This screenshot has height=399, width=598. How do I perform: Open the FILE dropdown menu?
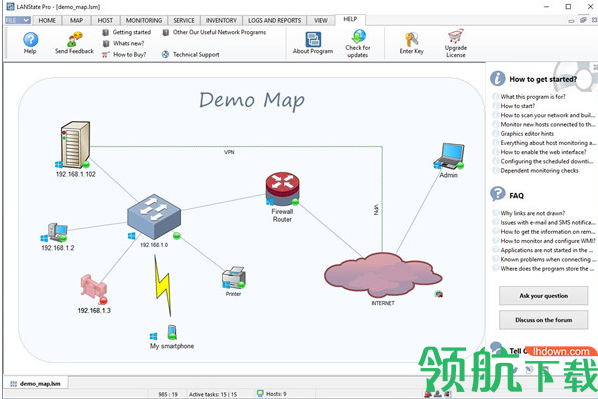tap(18, 20)
